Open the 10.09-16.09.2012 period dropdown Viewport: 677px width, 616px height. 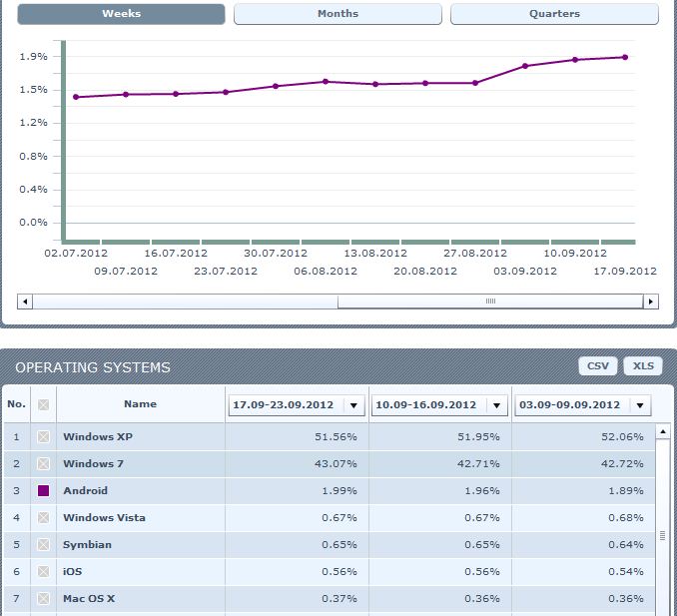496,405
